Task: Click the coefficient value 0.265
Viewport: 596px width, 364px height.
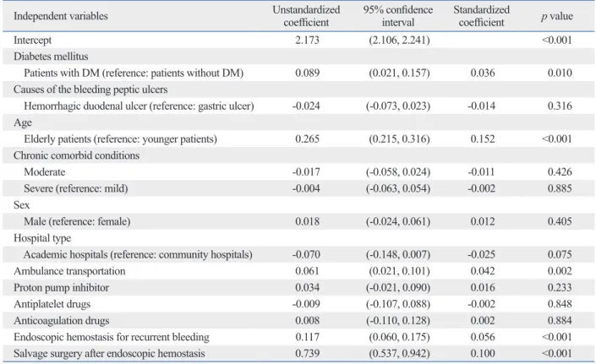Action: [307, 139]
